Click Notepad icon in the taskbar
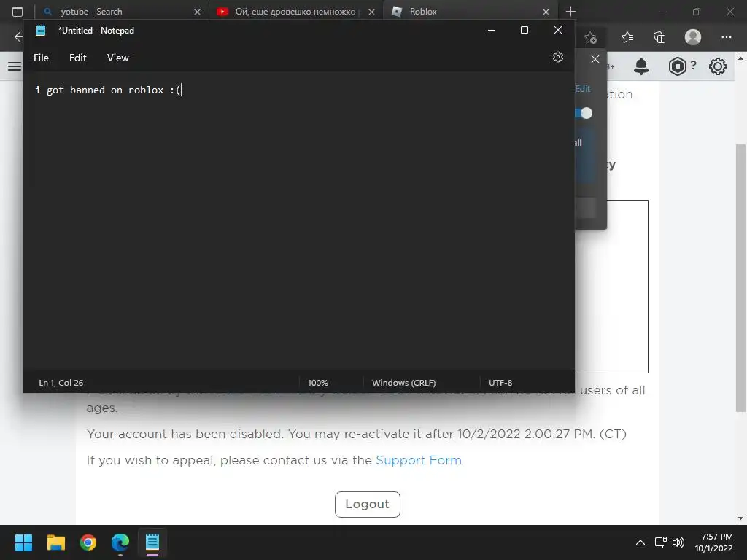The width and height of the screenshot is (747, 560). click(x=152, y=542)
